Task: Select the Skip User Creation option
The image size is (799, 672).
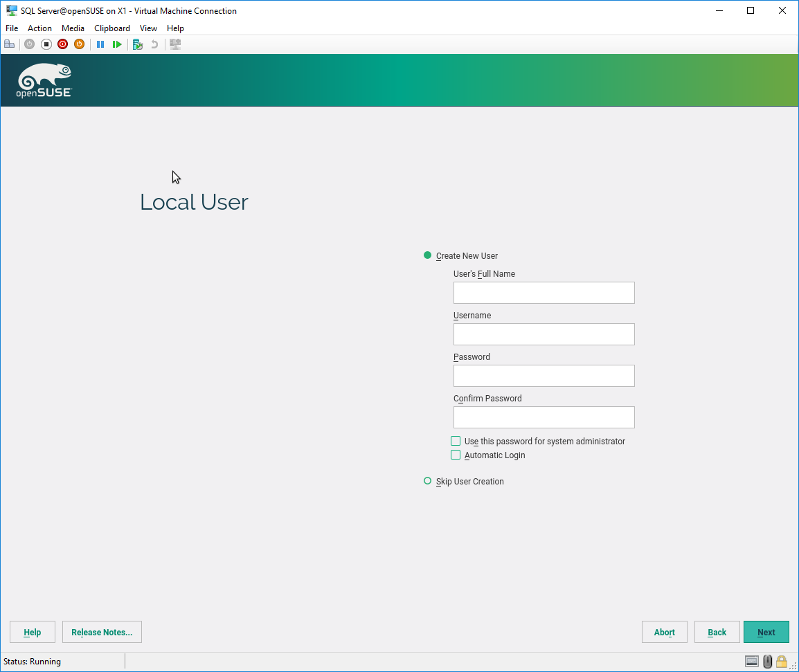Action: [427, 481]
